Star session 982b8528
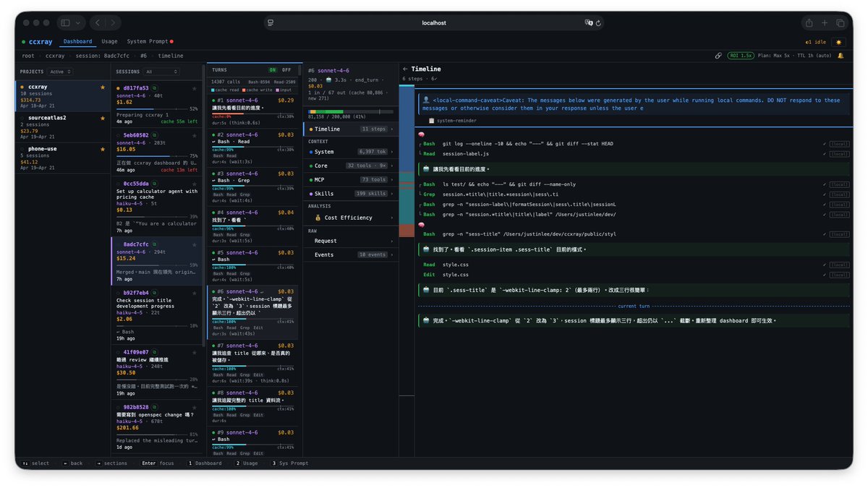The width and height of the screenshot is (868, 488). (194, 407)
